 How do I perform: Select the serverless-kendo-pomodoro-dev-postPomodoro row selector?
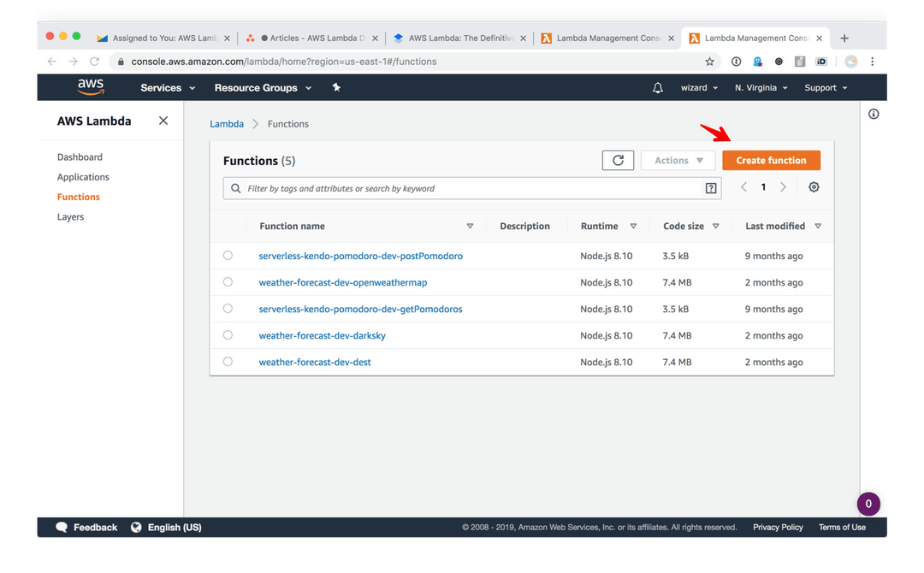[x=227, y=256]
